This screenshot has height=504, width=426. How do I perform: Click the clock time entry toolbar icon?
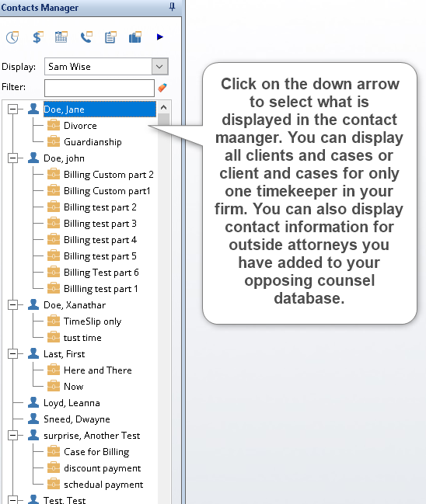12,37
